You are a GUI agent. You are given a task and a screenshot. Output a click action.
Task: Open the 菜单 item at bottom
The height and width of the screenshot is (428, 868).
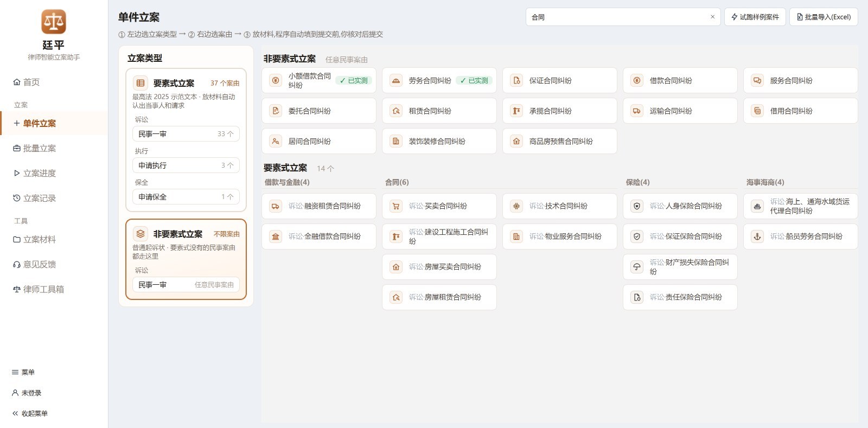(23, 372)
